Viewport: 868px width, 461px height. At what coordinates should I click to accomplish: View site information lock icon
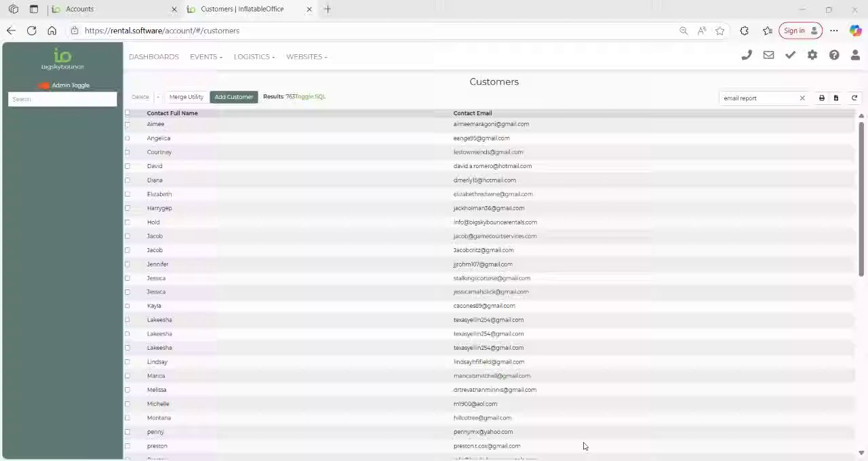(75, 31)
